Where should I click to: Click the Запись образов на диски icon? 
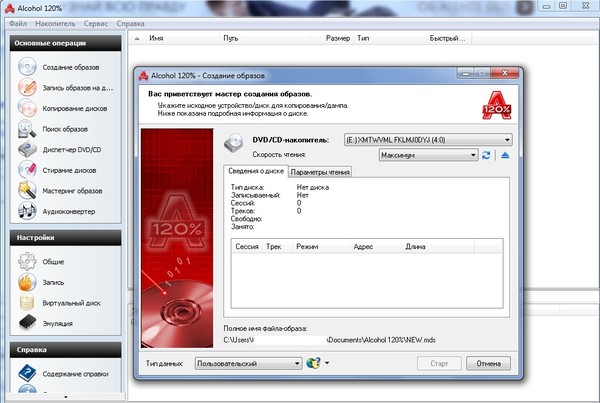coord(27,87)
